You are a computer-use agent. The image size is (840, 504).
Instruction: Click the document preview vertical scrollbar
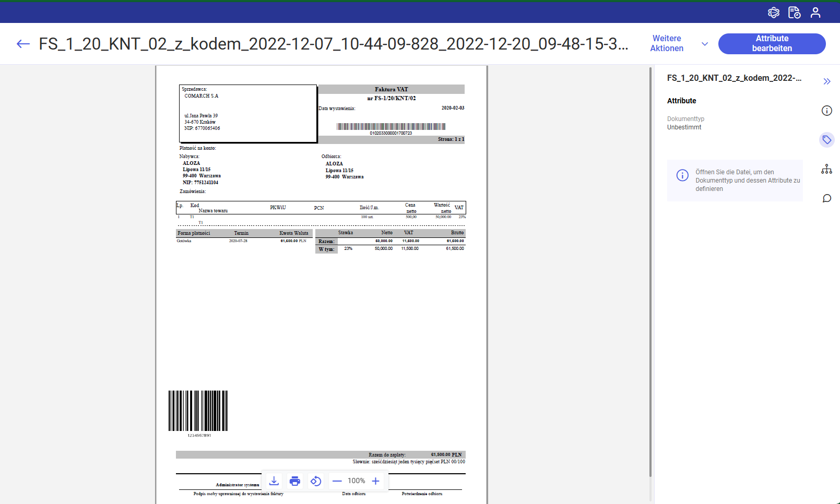pos(650,271)
